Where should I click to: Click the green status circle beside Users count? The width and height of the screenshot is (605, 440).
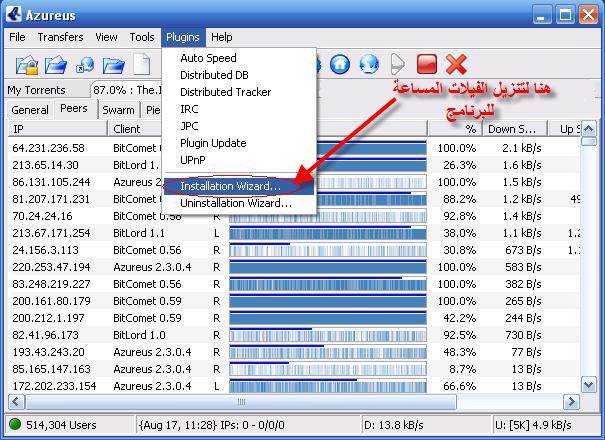click(15, 424)
